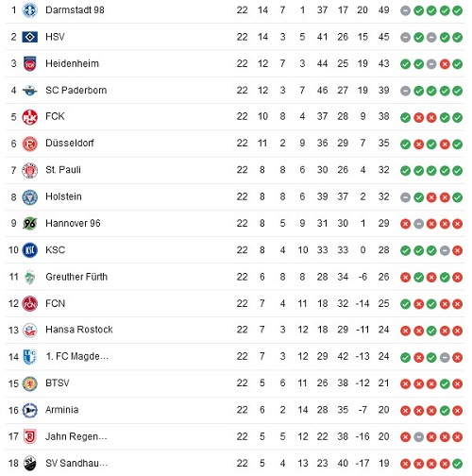Click the Jahn Regensburg red crest
Image resolution: width=472 pixels, height=476 pixels.
click(30, 437)
